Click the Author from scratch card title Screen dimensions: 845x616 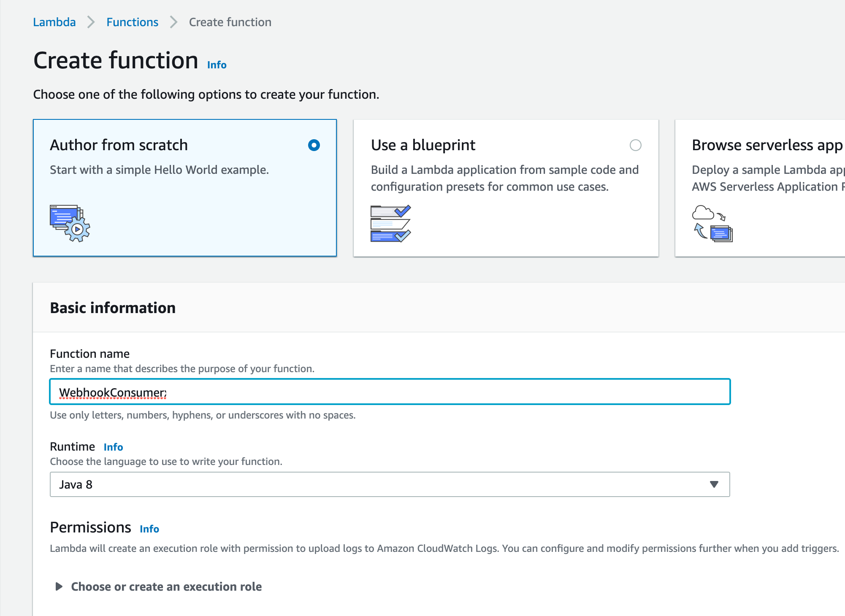pos(119,145)
